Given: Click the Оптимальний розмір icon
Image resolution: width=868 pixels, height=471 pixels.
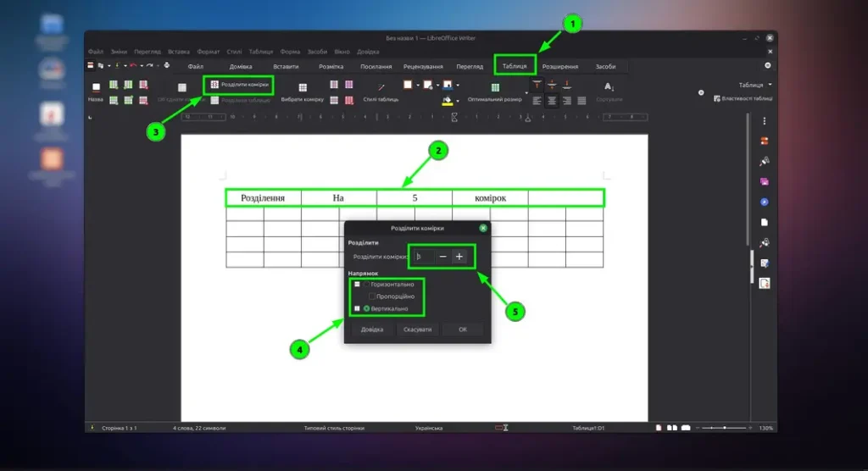Looking at the screenshot, I should tap(495, 87).
